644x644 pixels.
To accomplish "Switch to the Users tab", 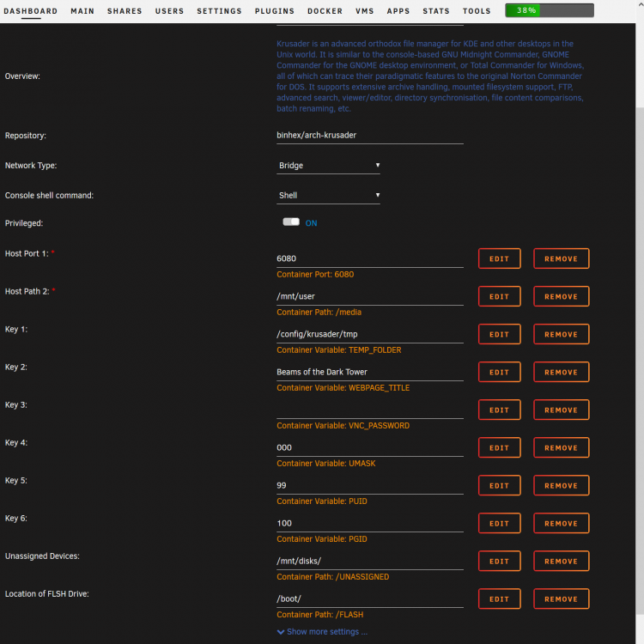I will click(169, 11).
